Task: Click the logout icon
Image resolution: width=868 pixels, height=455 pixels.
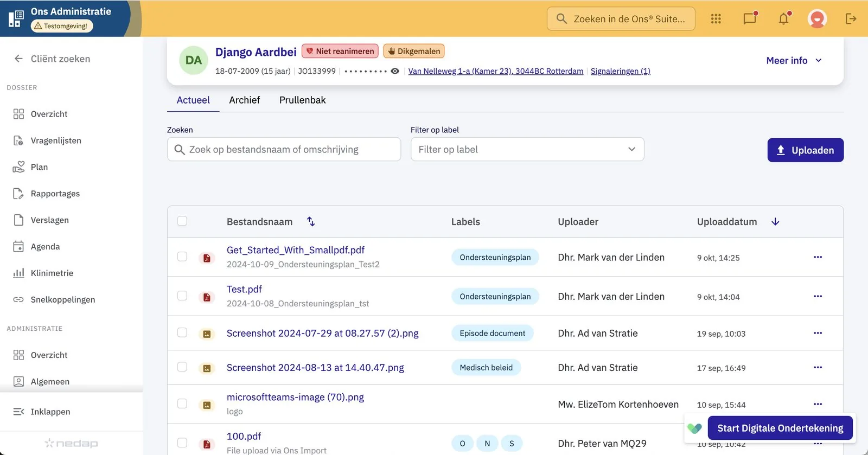Action: (x=851, y=19)
